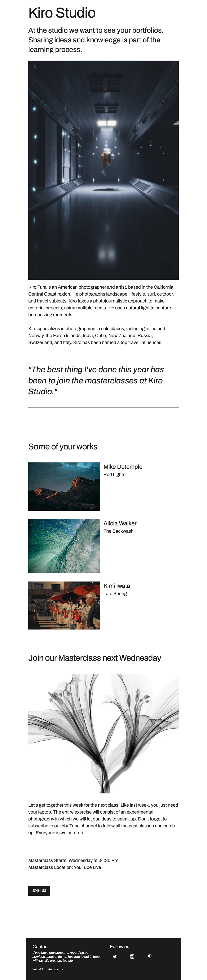The height and width of the screenshot is (980, 207).
Task: Click the Some of your works heading
Action: pyautogui.click(x=63, y=447)
